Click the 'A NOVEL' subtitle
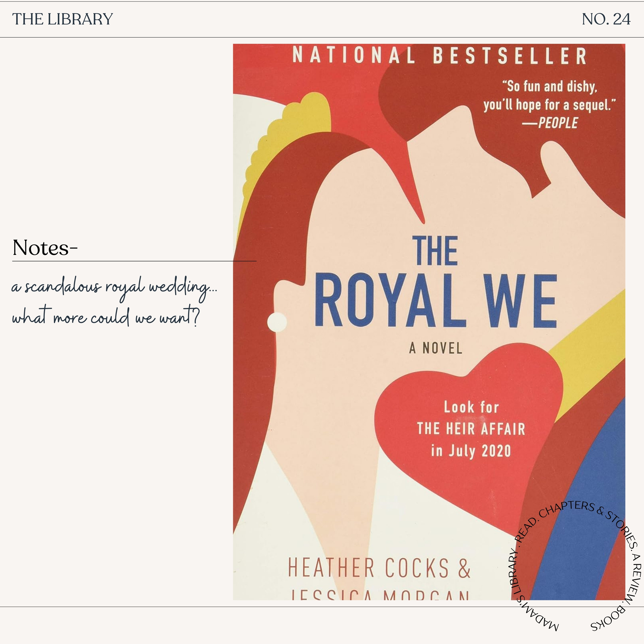 [436, 348]
